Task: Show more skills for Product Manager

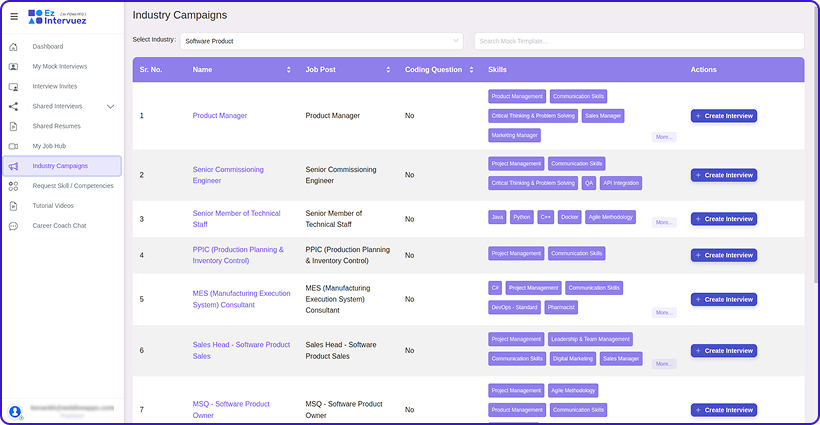Action: point(664,137)
